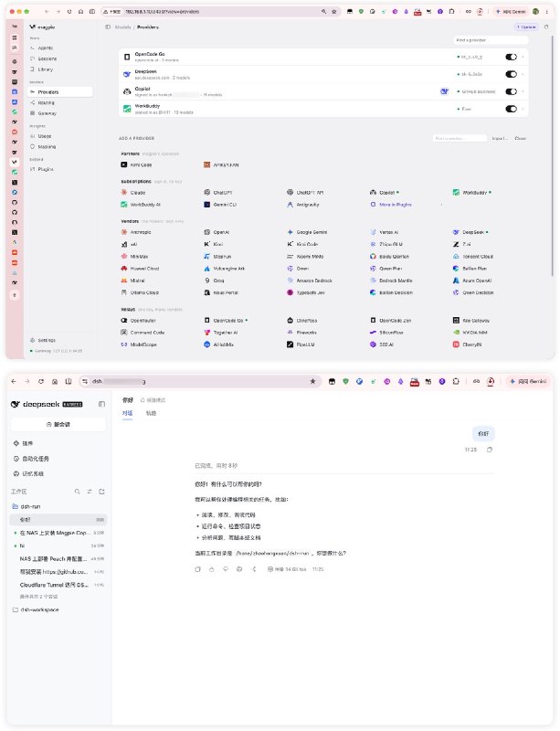
Task: Expand the DeepSeek row chevron
Action: (x=523, y=74)
